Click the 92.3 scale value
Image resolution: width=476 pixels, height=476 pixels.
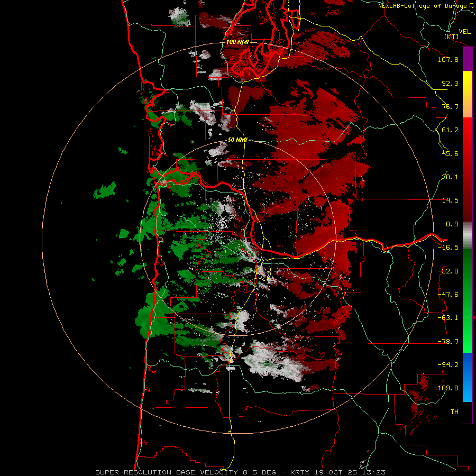[x=450, y=83]
